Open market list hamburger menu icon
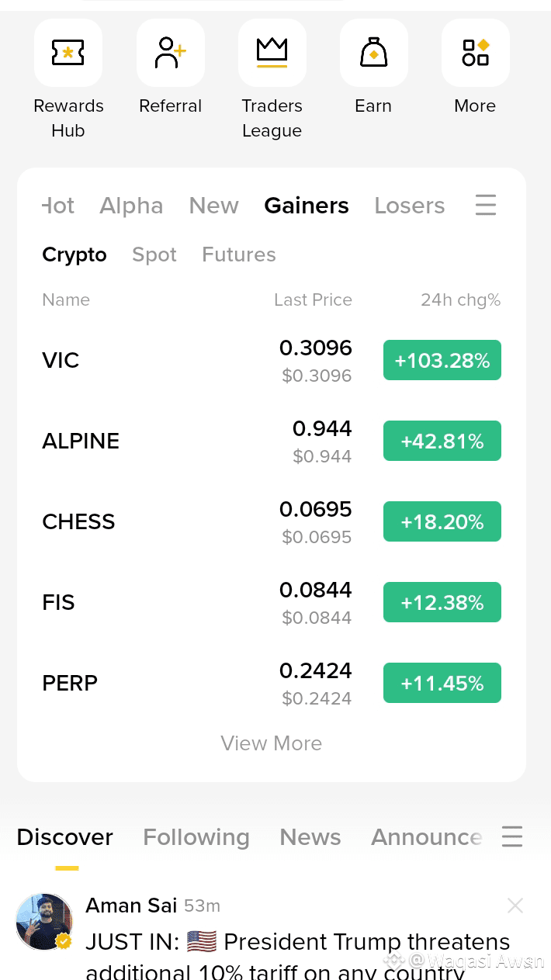551x980 pixels. (x=486, y=206)
